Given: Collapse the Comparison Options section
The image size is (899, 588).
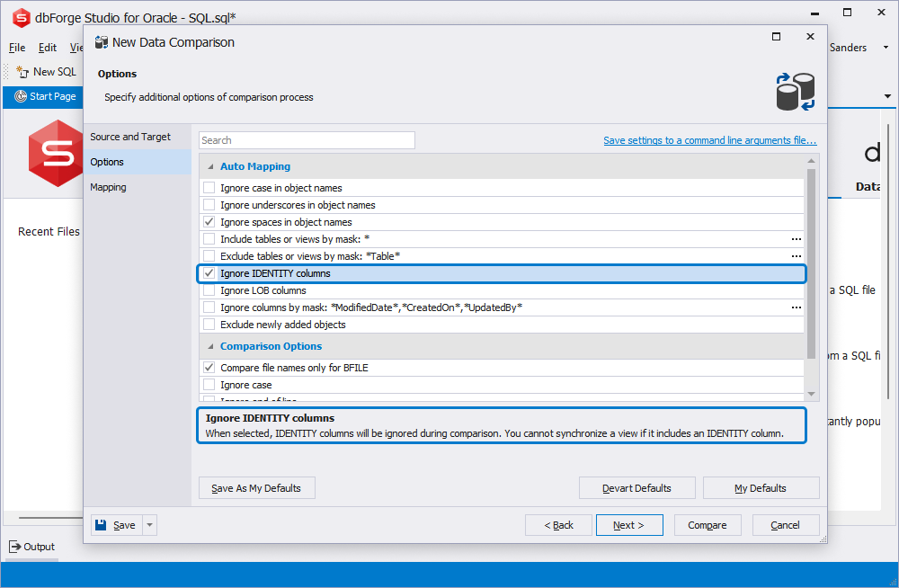Looking at the screenshot, I should click(x=210, y=346).
